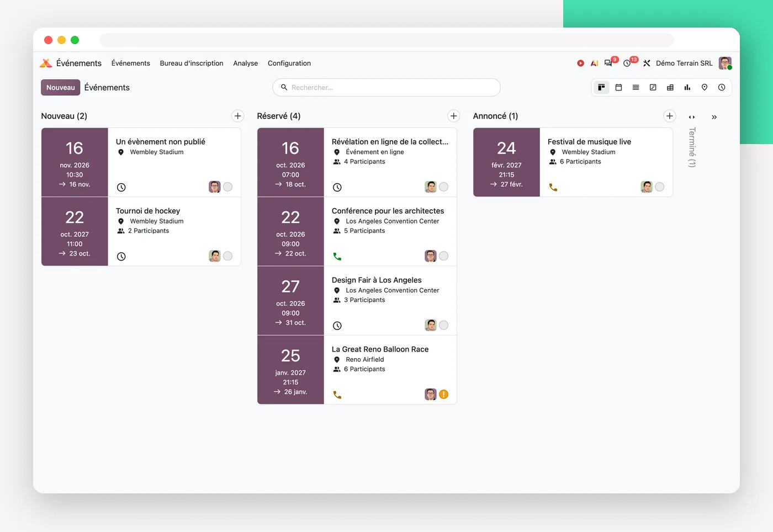Switch to the calendar view

click(618, 87)
